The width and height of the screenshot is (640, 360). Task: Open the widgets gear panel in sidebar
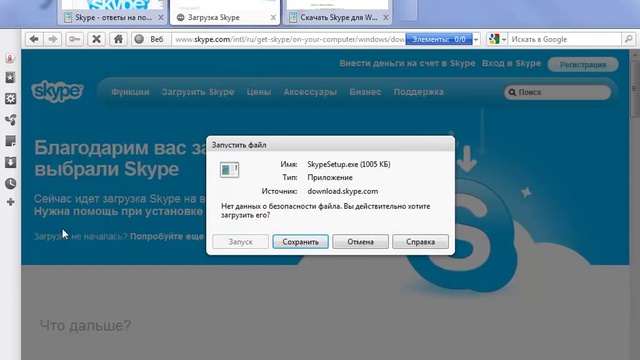click(x=11, y=98)
